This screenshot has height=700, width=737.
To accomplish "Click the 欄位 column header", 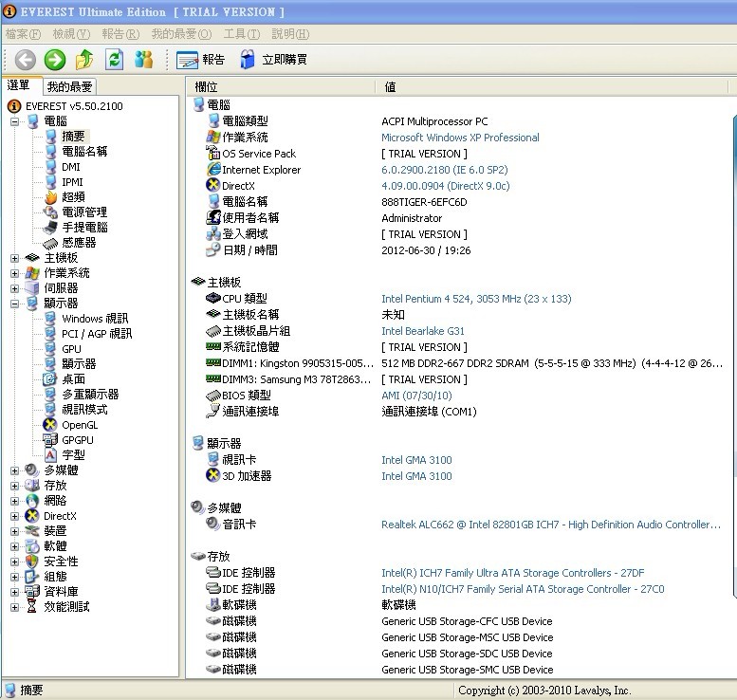I will pos(207,86).
